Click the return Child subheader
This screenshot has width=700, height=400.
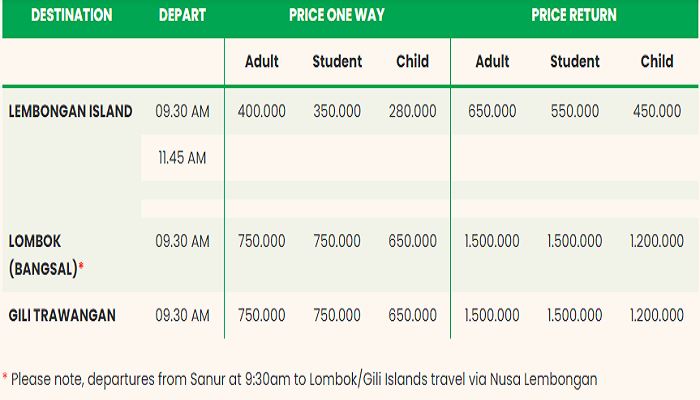coord(657,61)
